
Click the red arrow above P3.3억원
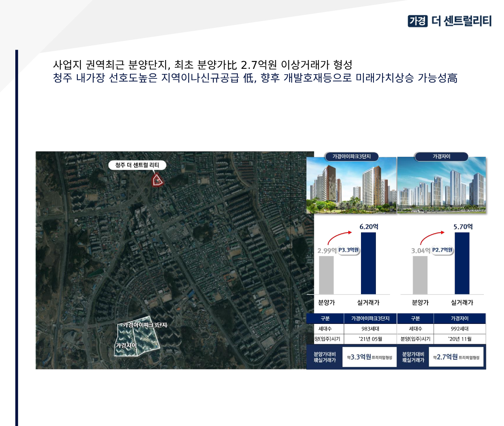coord(340,237)
